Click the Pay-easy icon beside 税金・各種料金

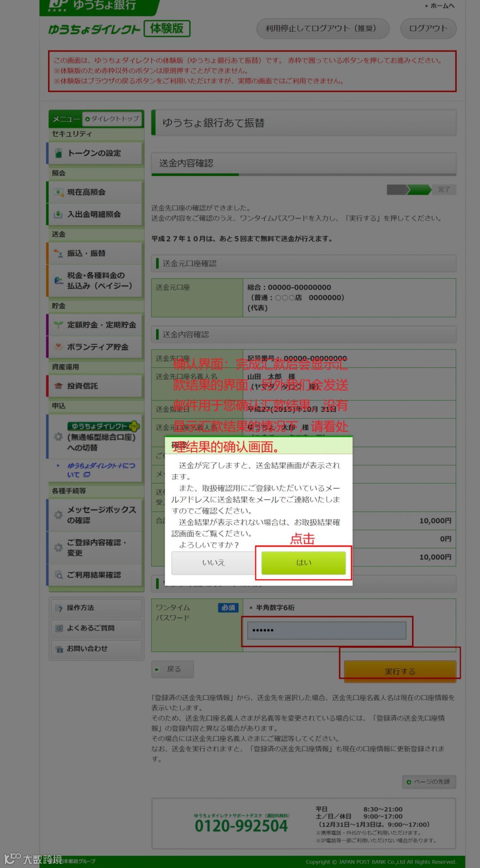tap(58, 281)
